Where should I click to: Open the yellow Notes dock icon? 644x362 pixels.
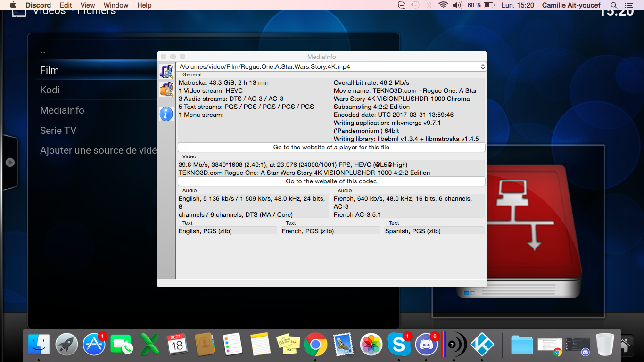coord(260,345)
